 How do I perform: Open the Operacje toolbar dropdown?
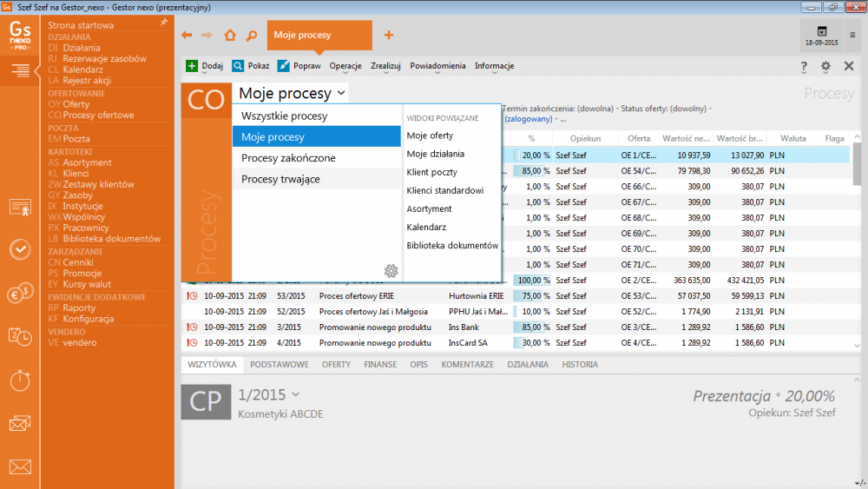(x=345, y=66)
